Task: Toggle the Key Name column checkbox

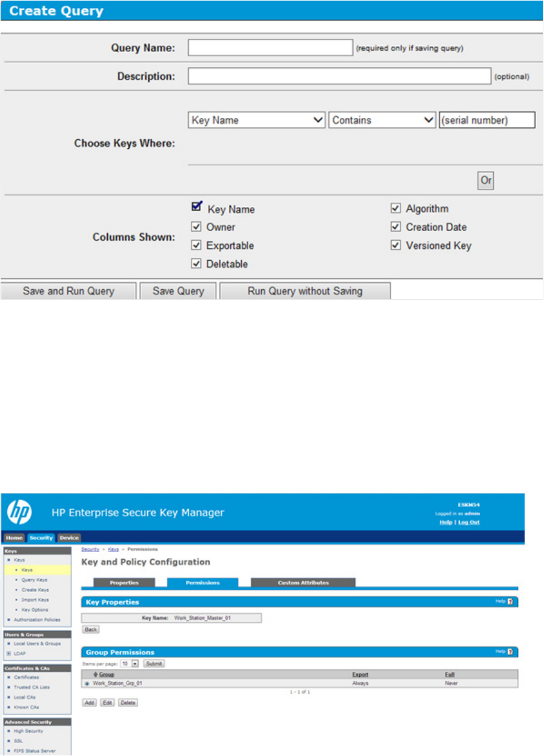Action: [196, 208]
